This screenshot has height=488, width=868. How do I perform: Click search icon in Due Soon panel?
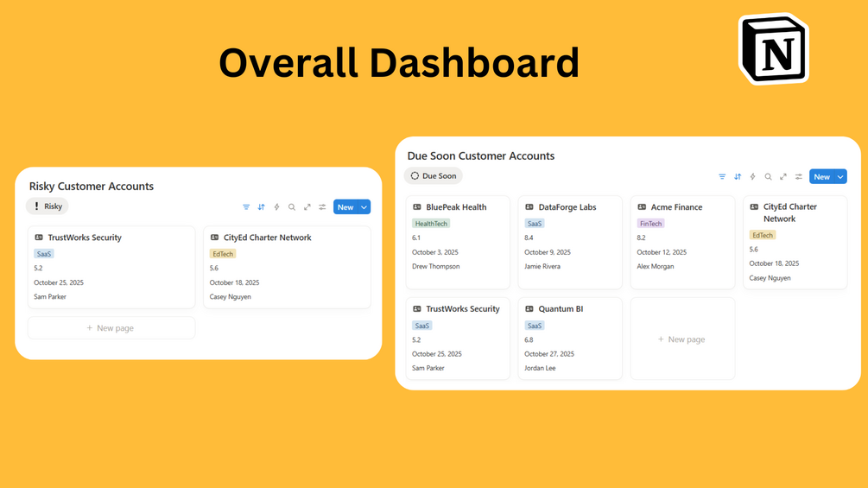(x=768, y=176)
